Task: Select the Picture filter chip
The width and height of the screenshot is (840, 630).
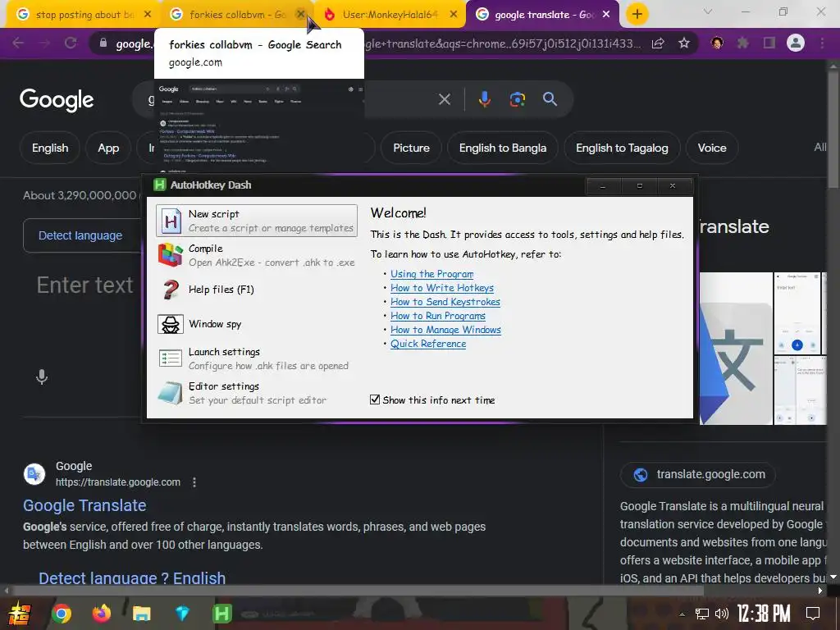Action: click(x=412, y=148)
